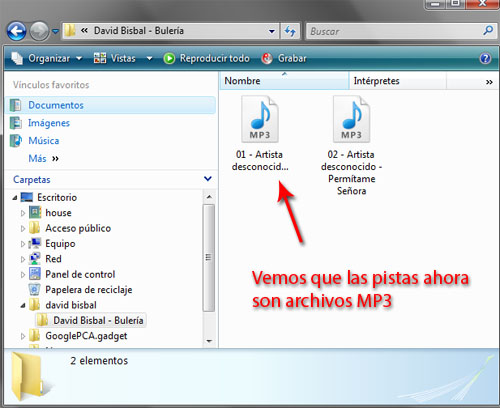Collapse the david bisbal tree node
Image resolution: width=500 pixels, height=408 pixels.
pos(23,305)
